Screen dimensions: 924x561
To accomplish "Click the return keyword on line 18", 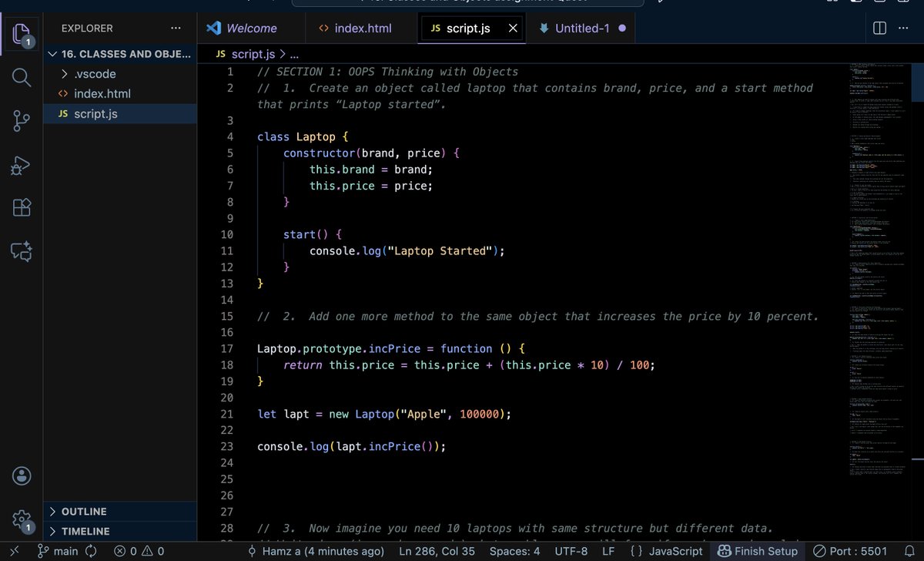I will [303, 364].
